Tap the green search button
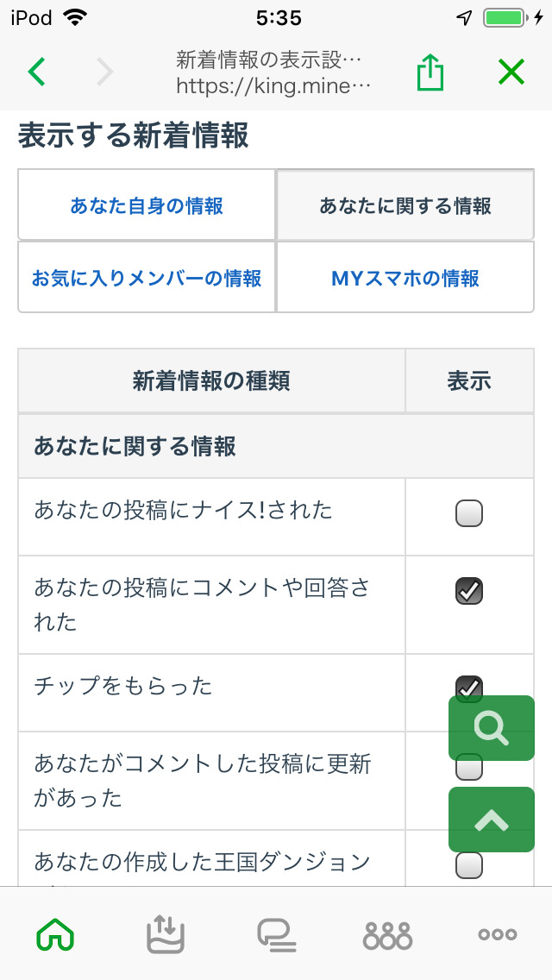This screenshot has width=552, height=980. [491, 728]
